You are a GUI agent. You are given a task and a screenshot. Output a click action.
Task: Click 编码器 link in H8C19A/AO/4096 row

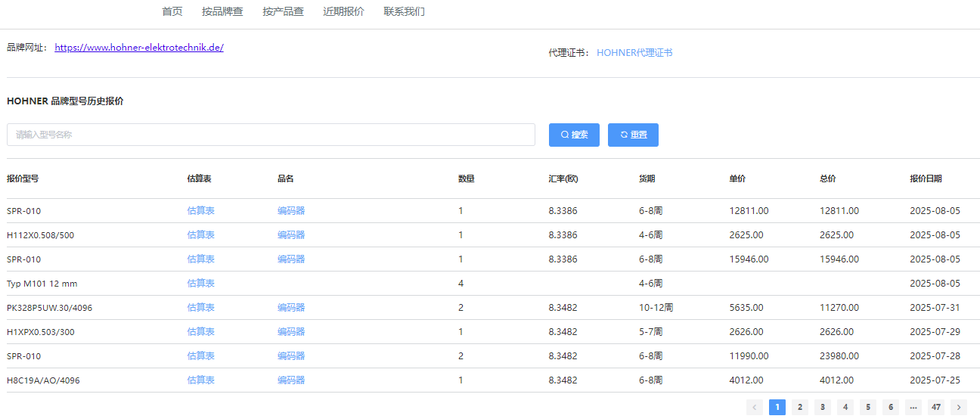pyautogui.click(x=291, y=380)
